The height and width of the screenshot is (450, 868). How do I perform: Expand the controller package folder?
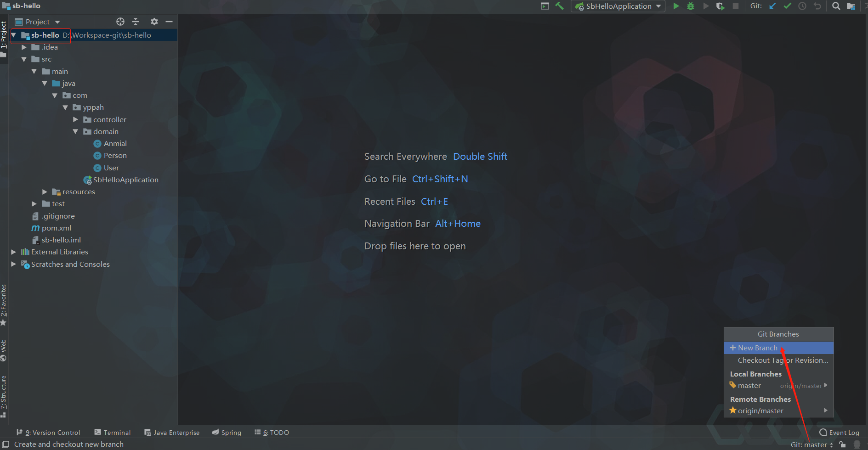click(75, 119)
